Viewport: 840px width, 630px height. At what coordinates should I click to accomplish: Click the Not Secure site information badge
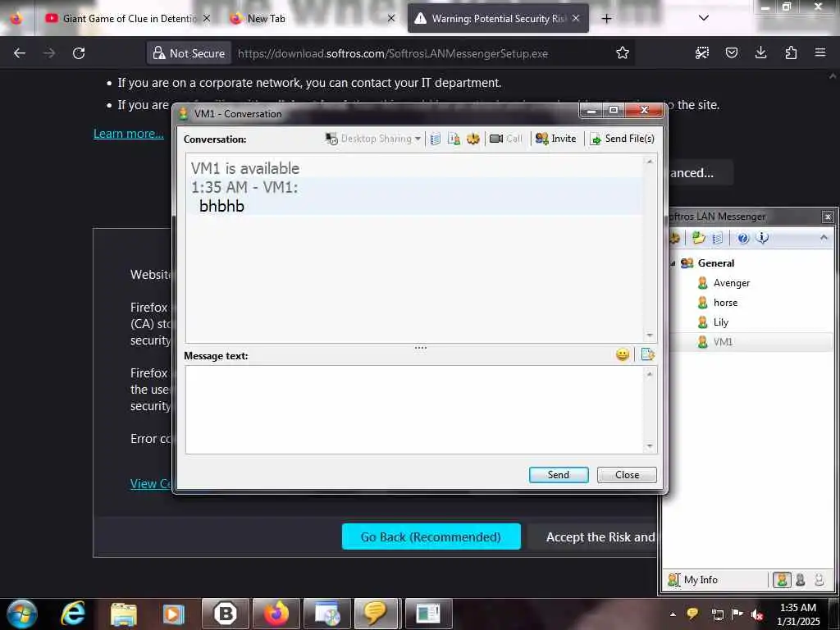pos(189,53)
